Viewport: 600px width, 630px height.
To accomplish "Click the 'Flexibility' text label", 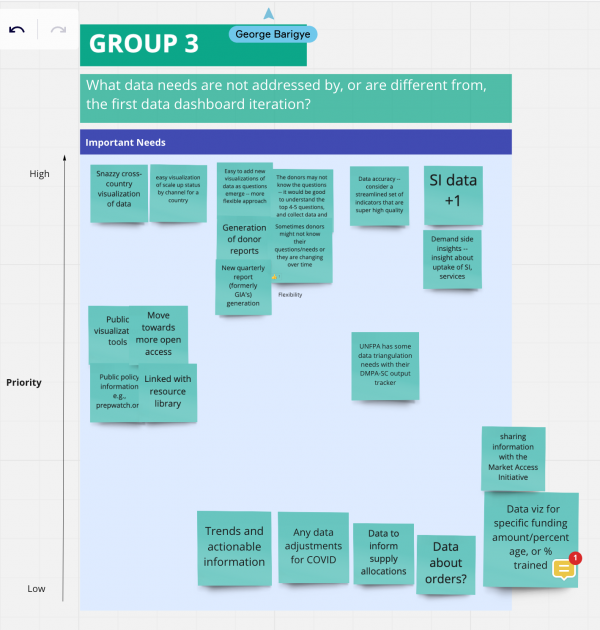I will click(x=290, y=294).
